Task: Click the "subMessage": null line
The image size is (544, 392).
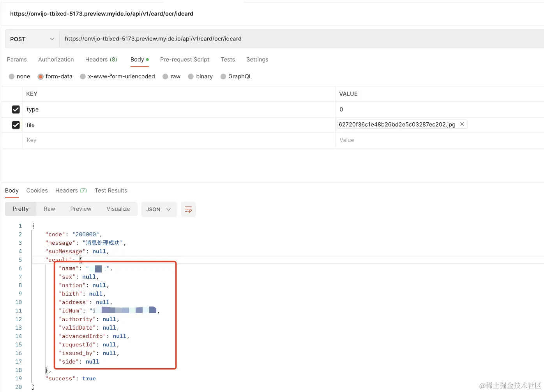Action: [x=77, y=252]
